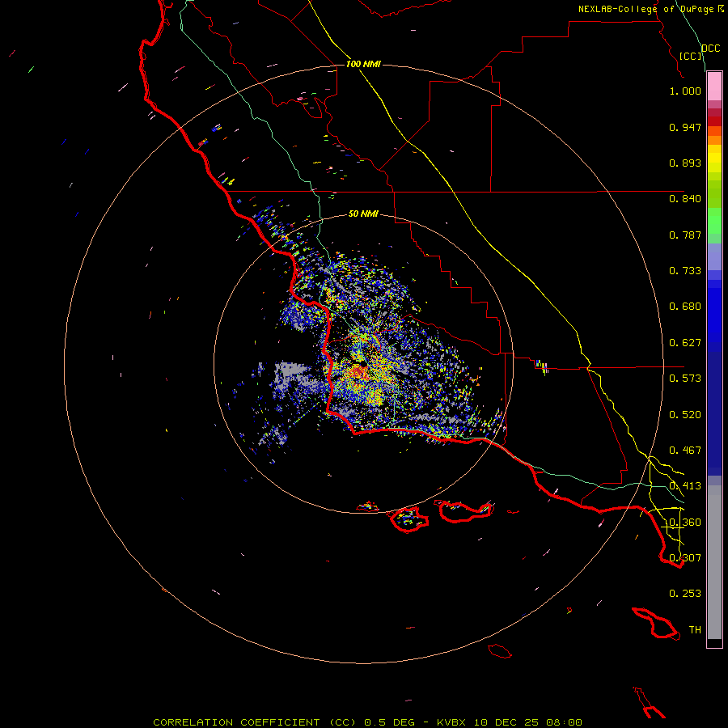The height and width of the screenshot is (728, 728).
Task: Click the 0.787 scale value
Action: (685, 235)
